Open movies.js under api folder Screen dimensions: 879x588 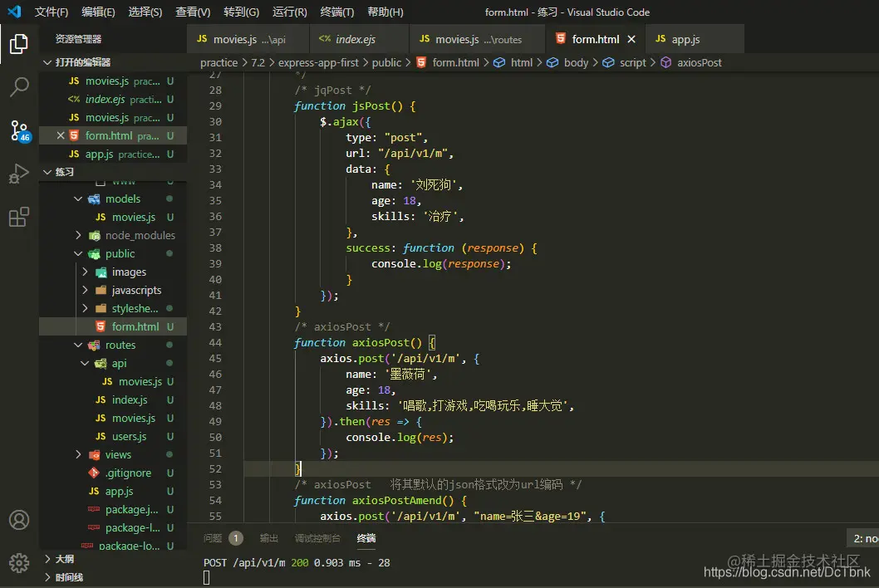click(113, 382)
